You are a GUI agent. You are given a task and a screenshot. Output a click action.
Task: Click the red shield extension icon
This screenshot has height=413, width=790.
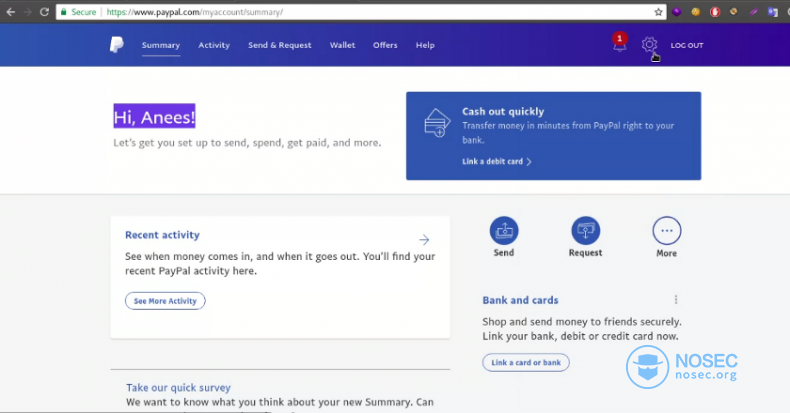[x=715, y=12]
